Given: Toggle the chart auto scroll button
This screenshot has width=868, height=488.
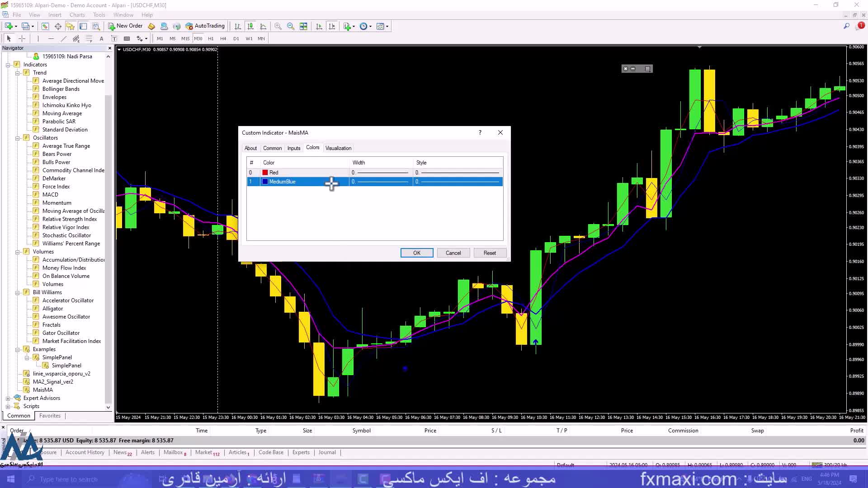Looking at the screenshot, I should pos(319,26).
